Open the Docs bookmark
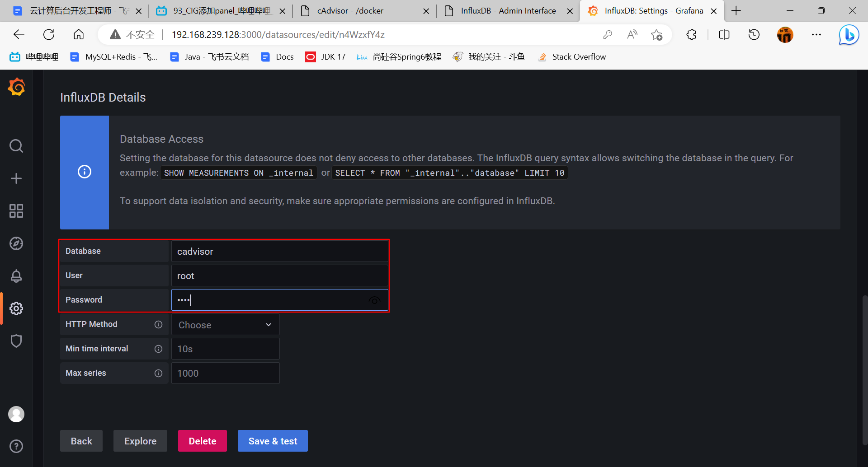This screenshot has width=868, height=467. pyautogui.click(x=278, y=57)
